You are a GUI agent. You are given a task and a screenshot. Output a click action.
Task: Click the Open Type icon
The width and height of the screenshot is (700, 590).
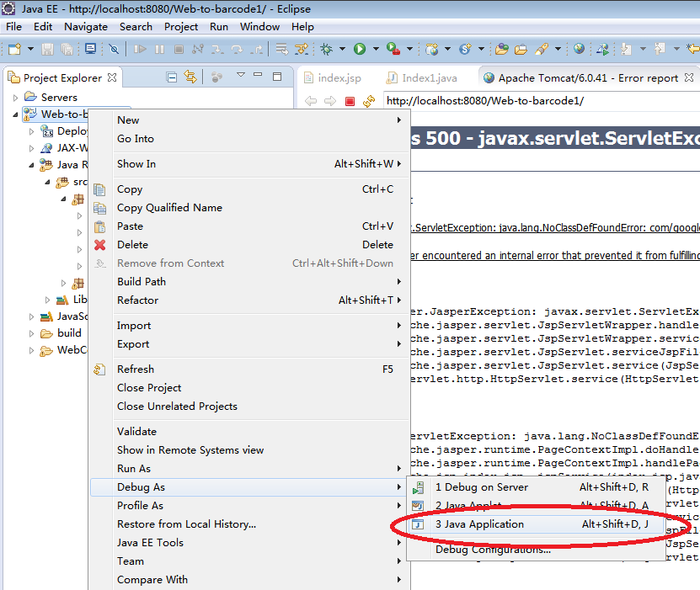(x=501, y=49)
